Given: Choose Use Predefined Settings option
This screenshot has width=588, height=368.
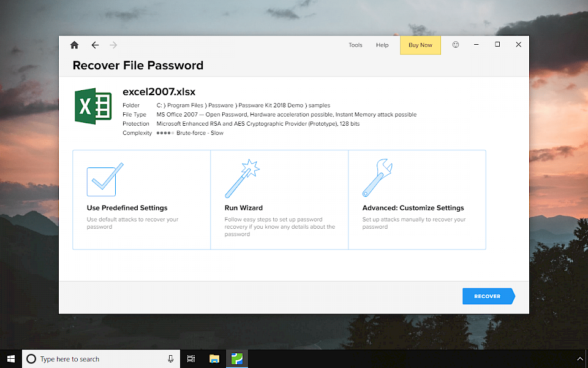Looking at the screenshot, I should point(141,200).
